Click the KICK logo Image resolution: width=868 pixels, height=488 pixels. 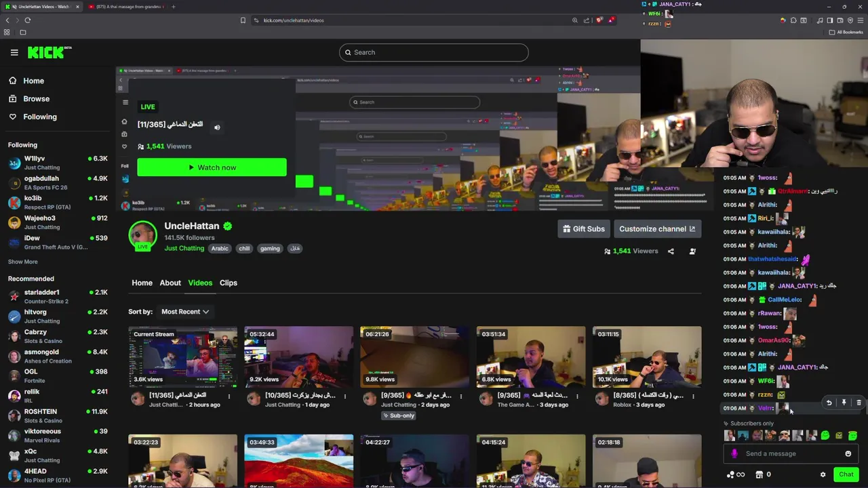(x=50, y=52)
